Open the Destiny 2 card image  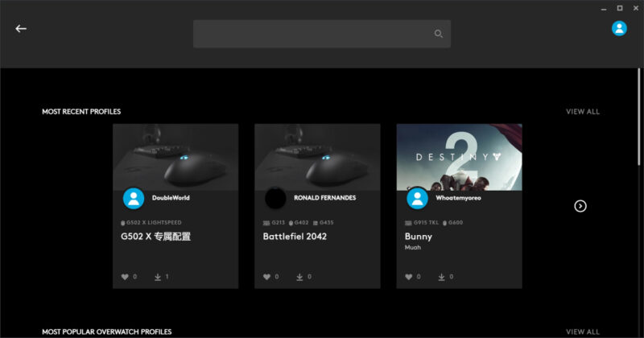(x=459, y=157)
